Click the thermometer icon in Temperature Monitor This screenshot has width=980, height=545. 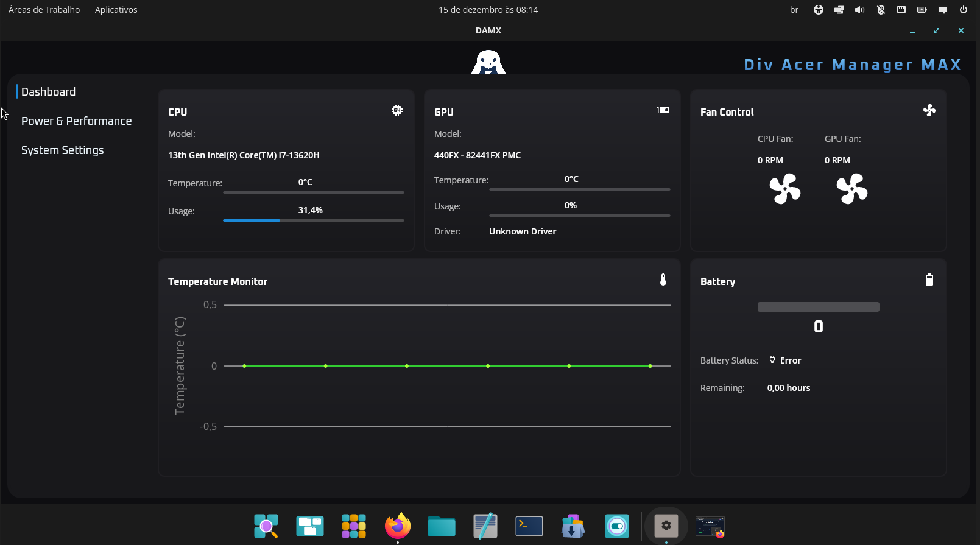click(663, 280)
